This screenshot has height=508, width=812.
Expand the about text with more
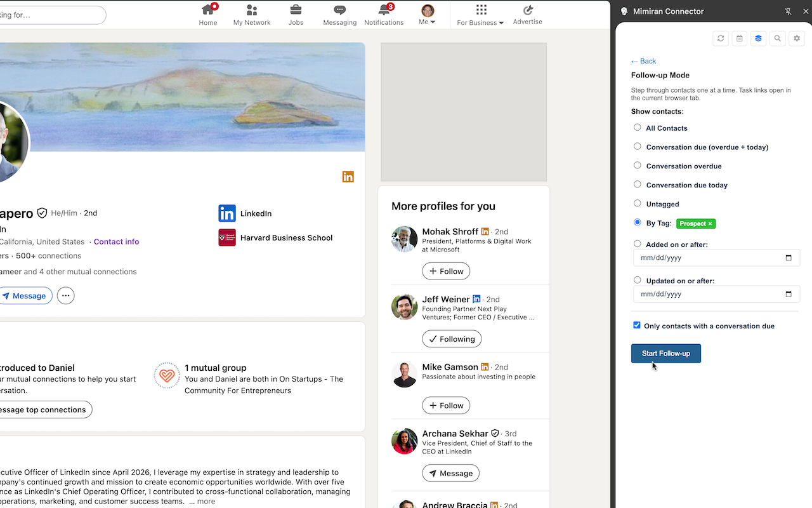206,501
